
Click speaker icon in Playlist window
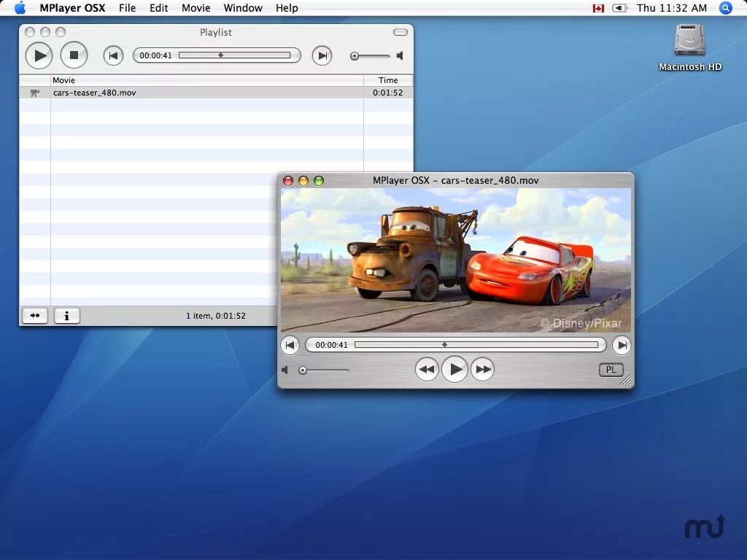pos(400,55)
